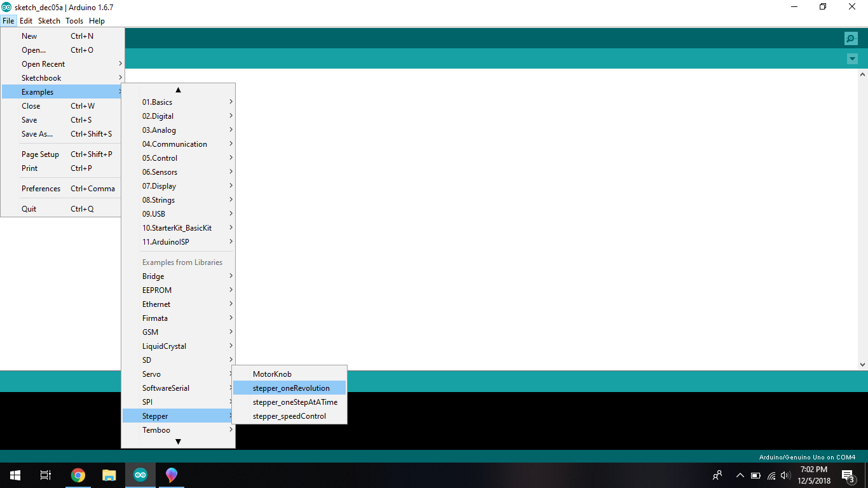Open the SoftwareSerial library examples
The width and height of the screenshot is (868, 488).
click(x=178, y=388)
